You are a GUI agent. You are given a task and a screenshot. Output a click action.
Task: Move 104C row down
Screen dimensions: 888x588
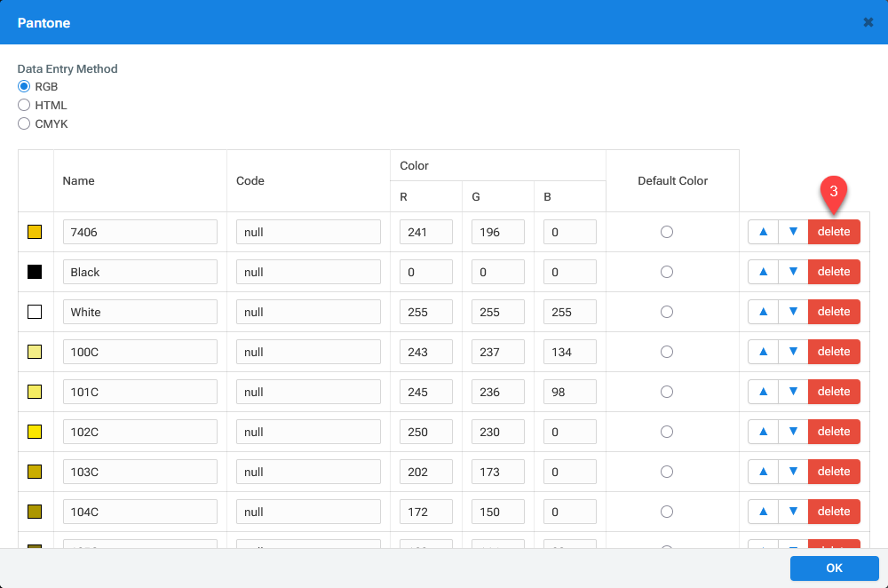click(793, 512)
